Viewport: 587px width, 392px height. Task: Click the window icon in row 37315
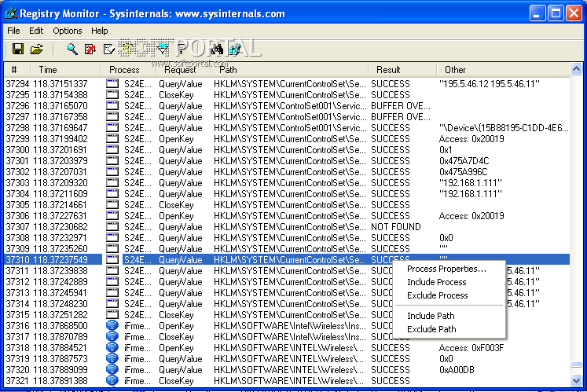(x=112, y=314)
